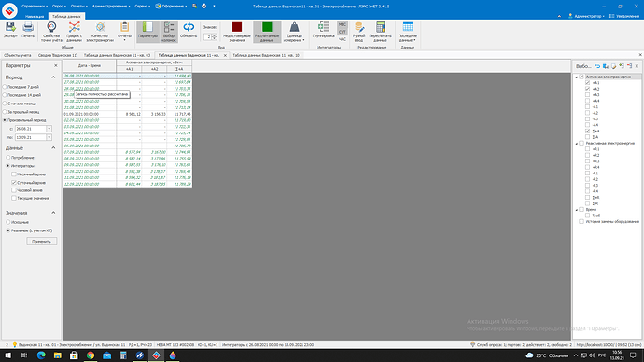Collapse the Реактивная электроэнергия tree node
The height and width of the screenshot is (362, 644).
pyautogui.click(x=576, y=144)
